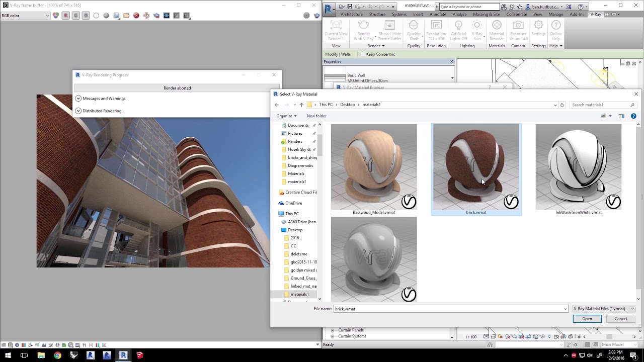Screen dimensions: 644x362
Task: Select the Basswood_Model.vrmat thumbnail
Action: (374, 169)
